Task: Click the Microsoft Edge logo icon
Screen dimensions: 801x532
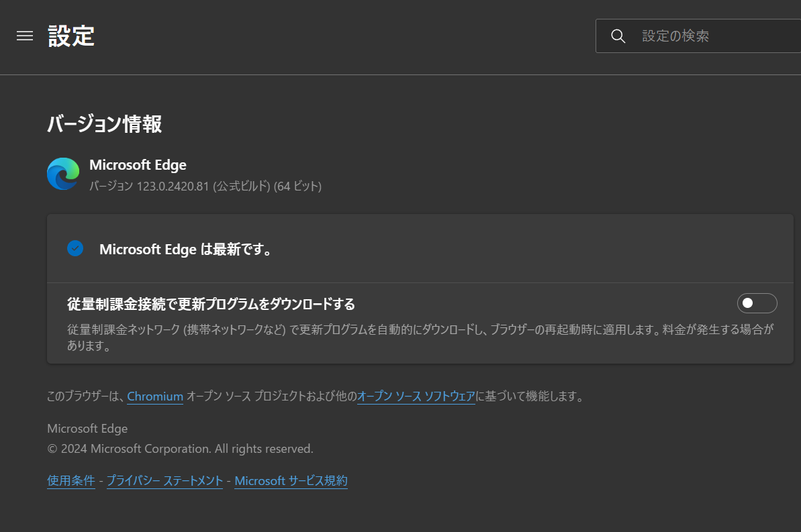Action: (62, 173)
